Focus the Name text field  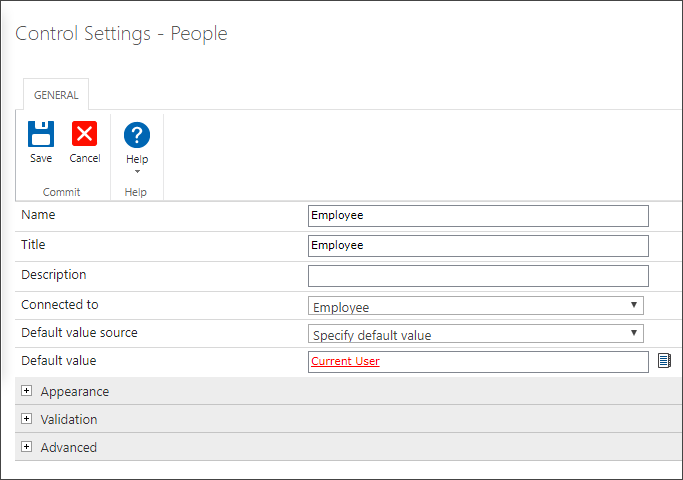478,216
